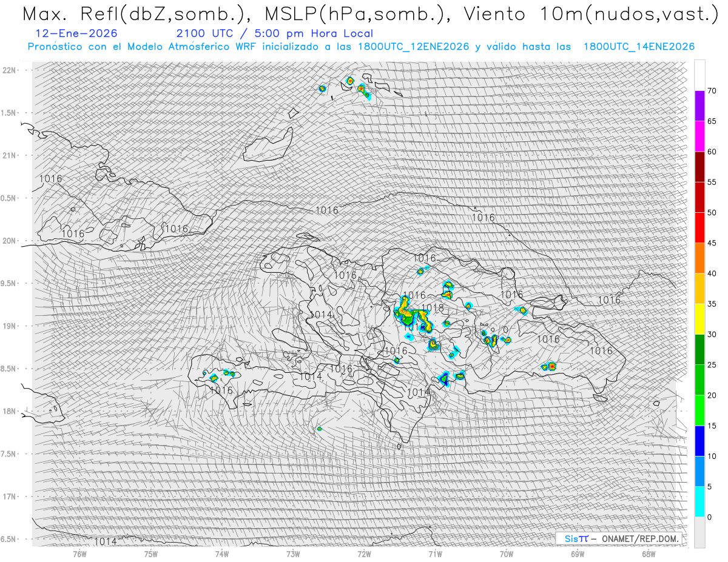Click the dark blue 10–15 dBZ swatch
Screen dimensions: 728x562
point(699,441)
